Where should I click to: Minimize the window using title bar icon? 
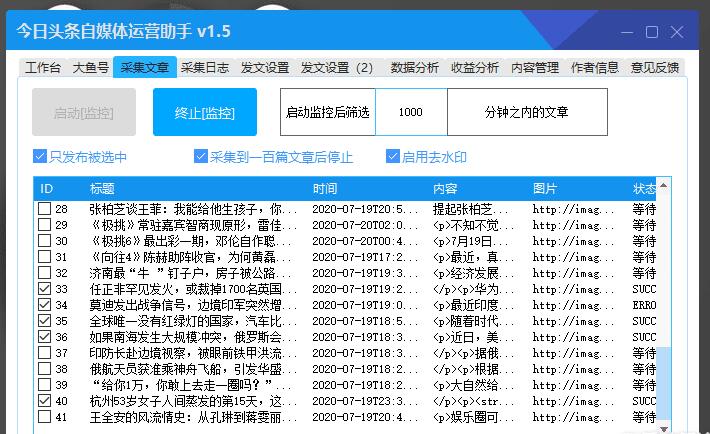coord(625,32)
